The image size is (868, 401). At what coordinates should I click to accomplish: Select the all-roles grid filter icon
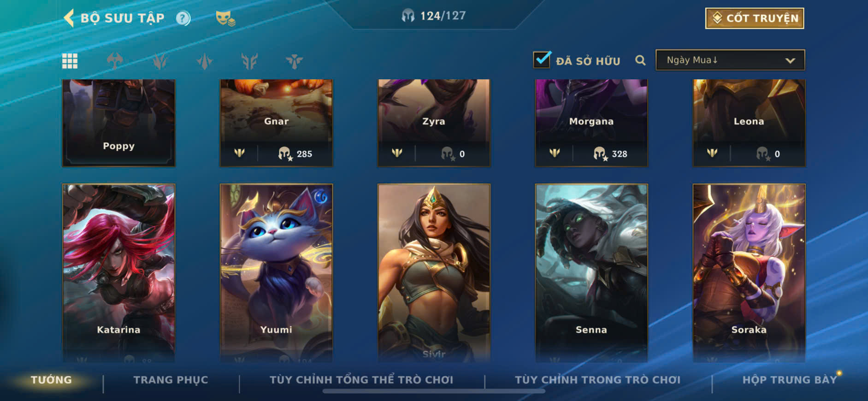[70, 61]
